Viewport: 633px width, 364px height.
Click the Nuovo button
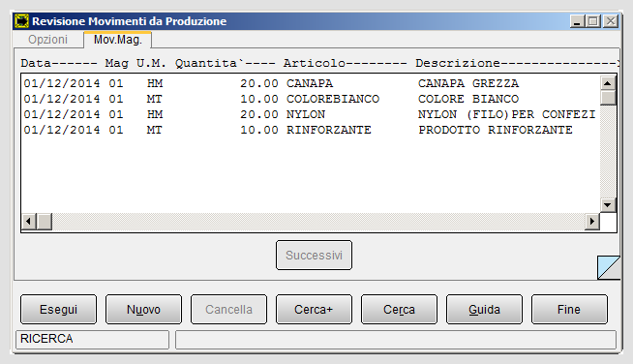coord(143,310)
